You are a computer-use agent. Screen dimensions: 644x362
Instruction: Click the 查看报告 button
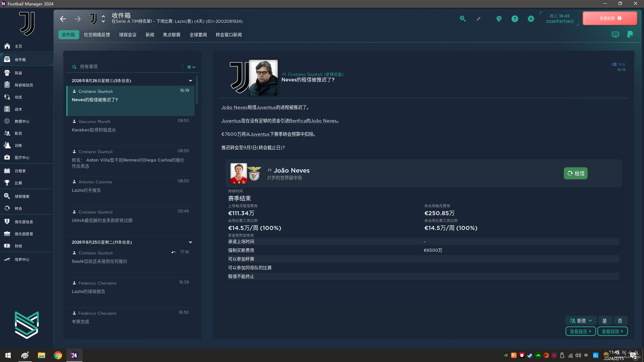581,331
